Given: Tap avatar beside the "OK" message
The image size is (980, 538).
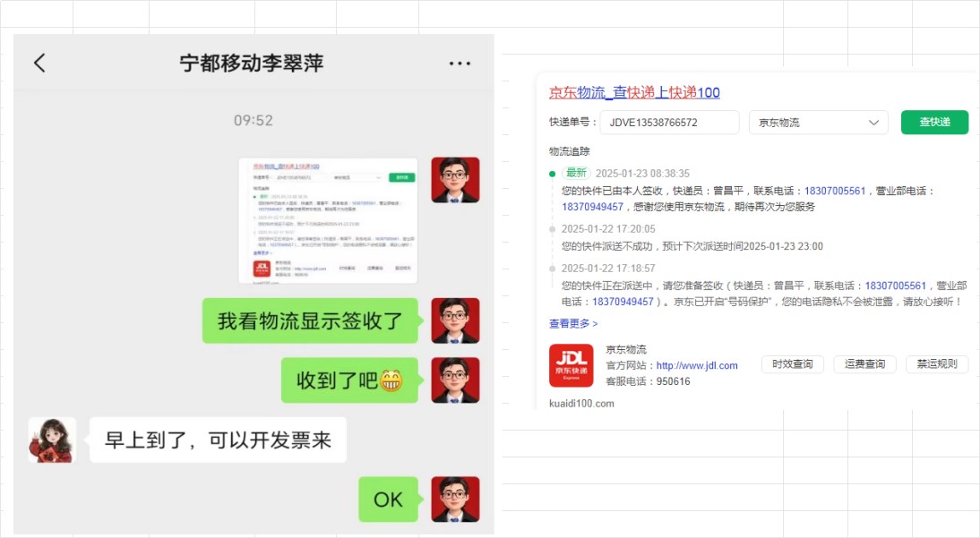Looking at the screenshot, I should click(x=455, y=500).
